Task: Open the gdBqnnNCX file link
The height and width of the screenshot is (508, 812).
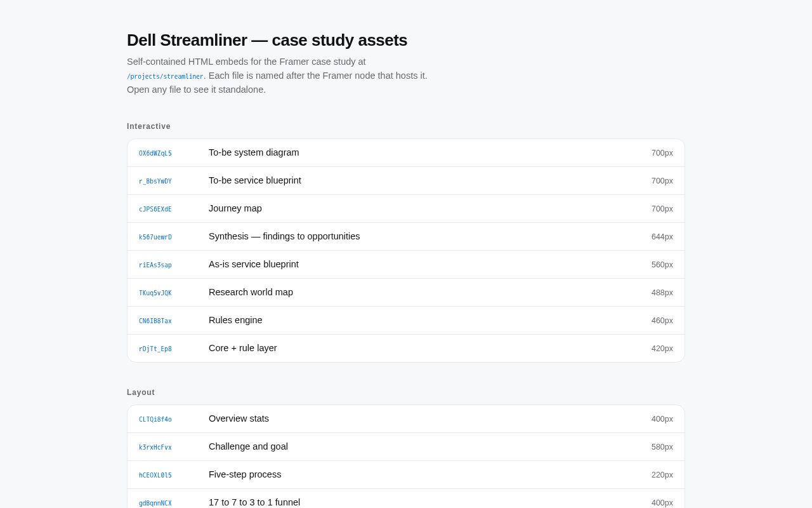Action: coord(155,503)
